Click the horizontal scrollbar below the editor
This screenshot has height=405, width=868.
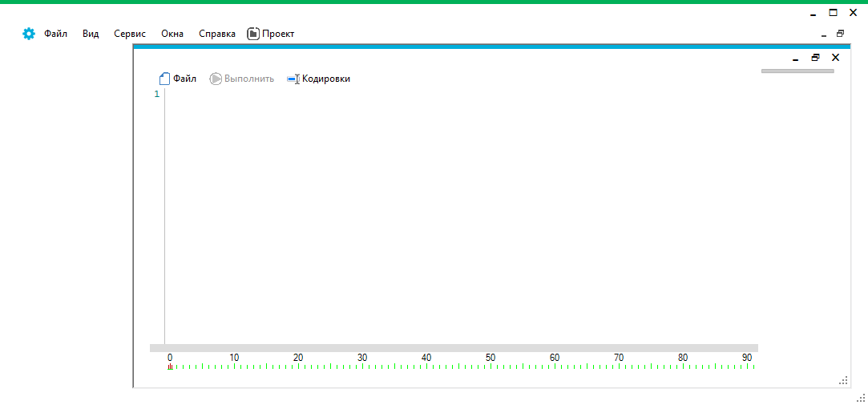454,348
